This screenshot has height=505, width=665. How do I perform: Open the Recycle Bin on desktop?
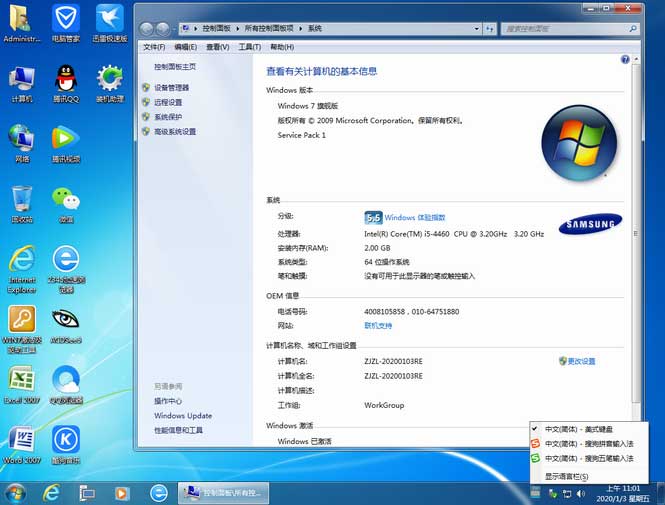click(x=21, y=200)
